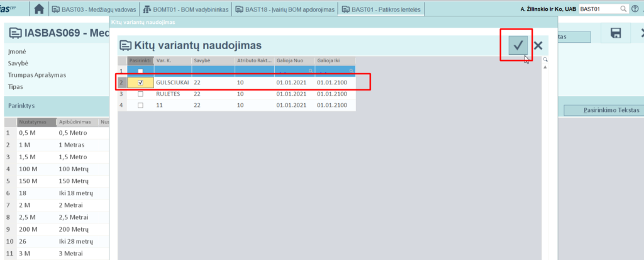
Task: Click the magnifier icon beside the grid
Action: [x=545, y=60]
